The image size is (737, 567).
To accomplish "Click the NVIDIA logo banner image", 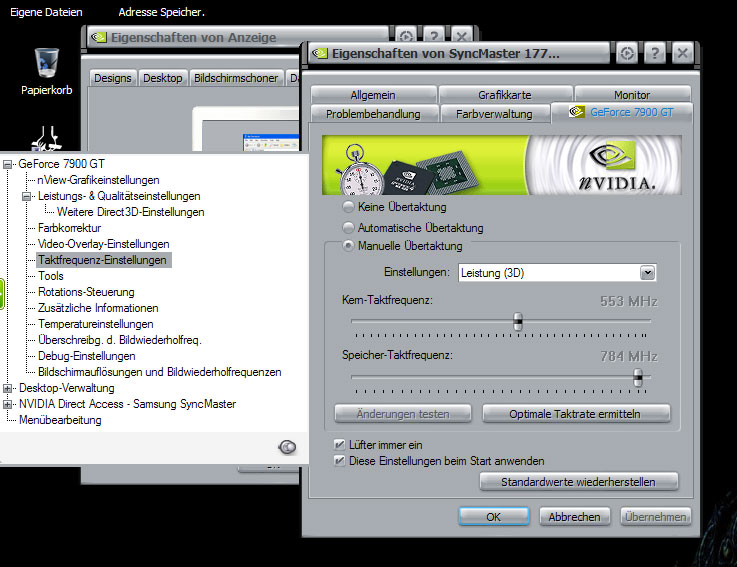I will click(x=502, y=165).
